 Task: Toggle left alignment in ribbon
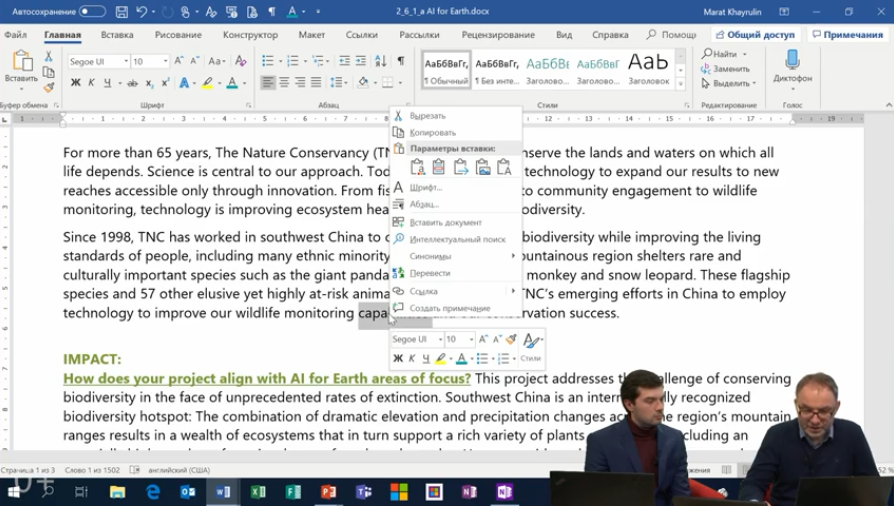[x=267, y=83]
